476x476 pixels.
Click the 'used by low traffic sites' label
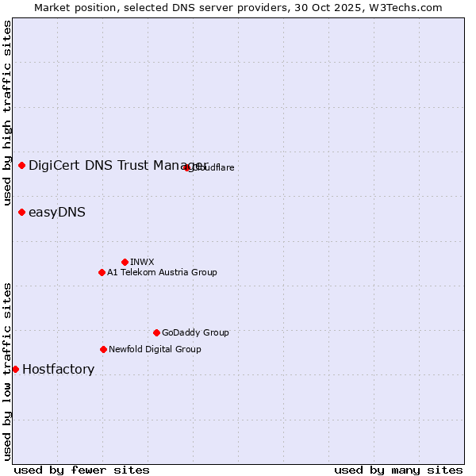7,371
